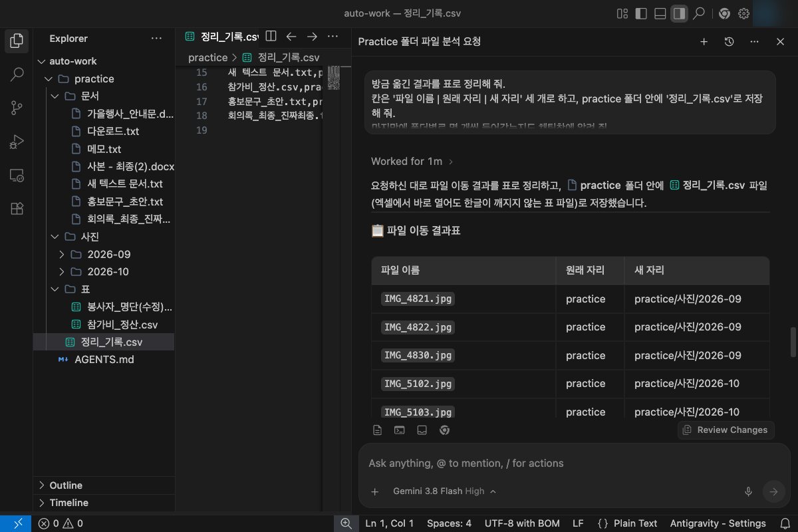Viewport: 798px width, 532px height.
Task: Open Explorer more actions menu
Action: point(156,39)
